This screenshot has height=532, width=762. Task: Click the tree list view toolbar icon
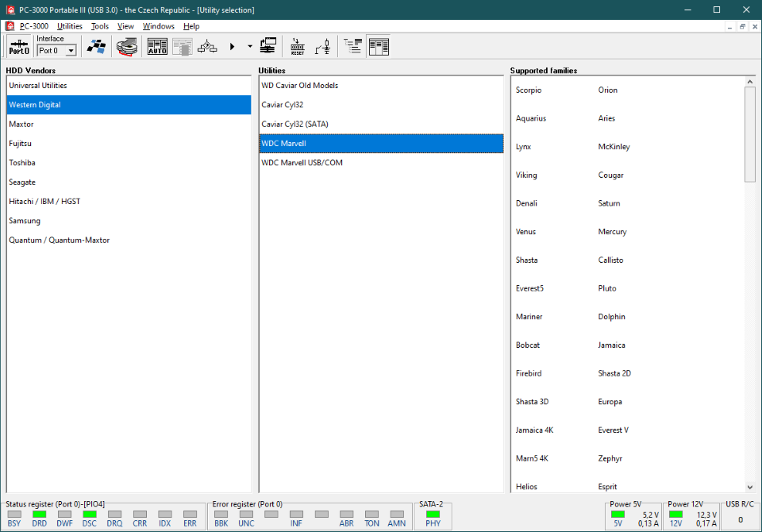point(352,47)
